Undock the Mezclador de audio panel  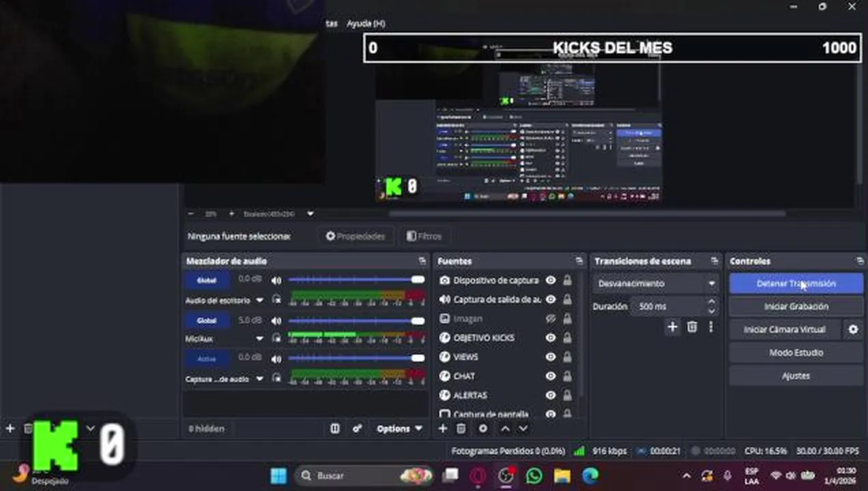[422, 261]
